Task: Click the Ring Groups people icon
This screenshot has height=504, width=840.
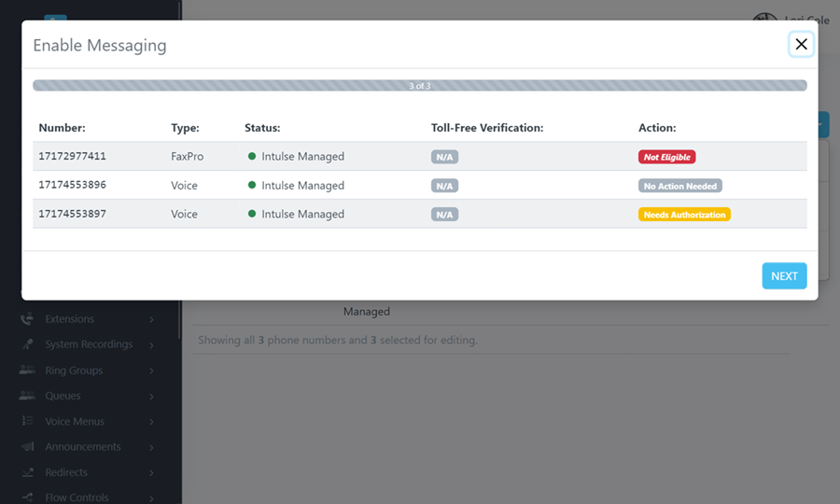Action: 27,371
